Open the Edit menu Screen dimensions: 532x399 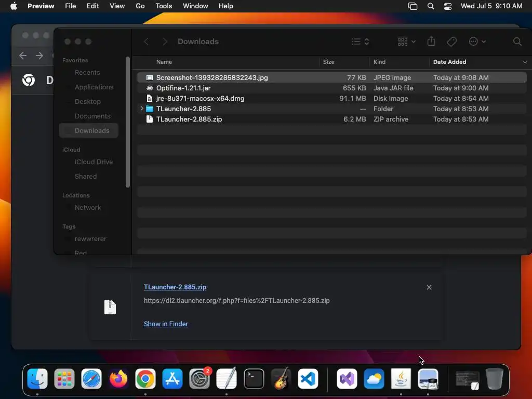coord(92,6)
